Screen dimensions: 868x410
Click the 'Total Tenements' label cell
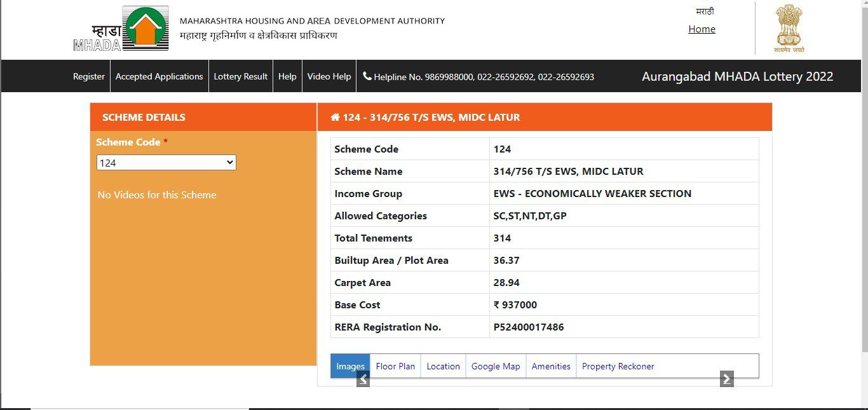coord(410,238)
